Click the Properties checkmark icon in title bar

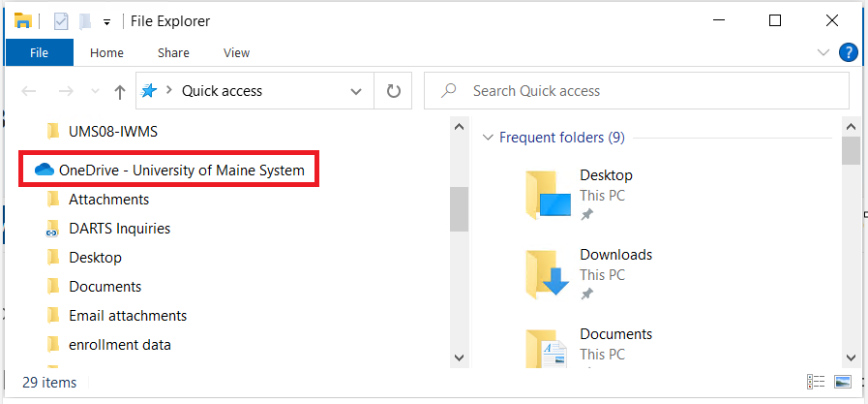(61, 21)
